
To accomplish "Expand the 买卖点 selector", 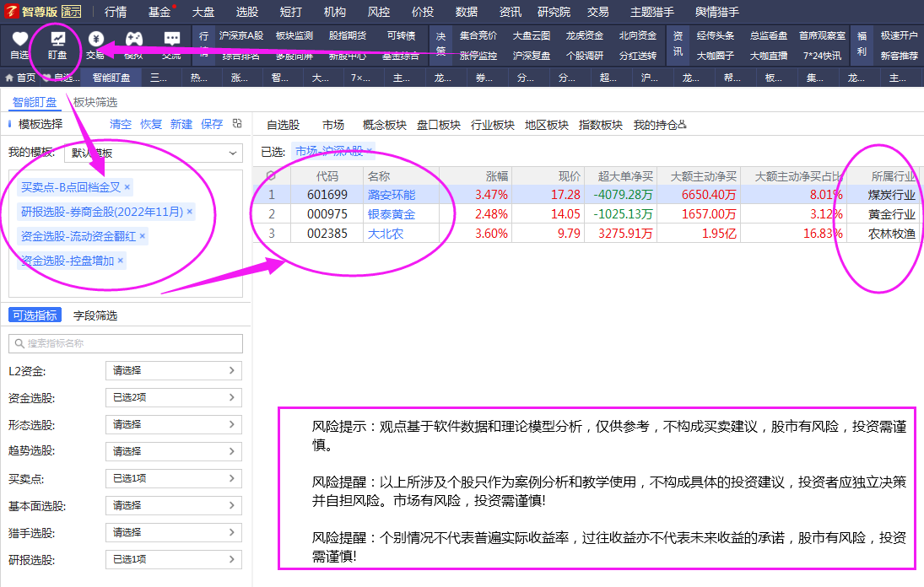I will [174, 479].
